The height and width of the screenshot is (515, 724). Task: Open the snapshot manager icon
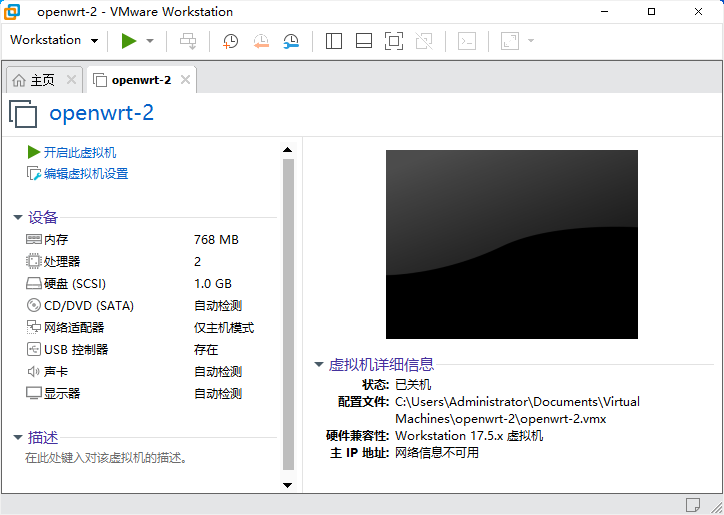click(291, 41)
